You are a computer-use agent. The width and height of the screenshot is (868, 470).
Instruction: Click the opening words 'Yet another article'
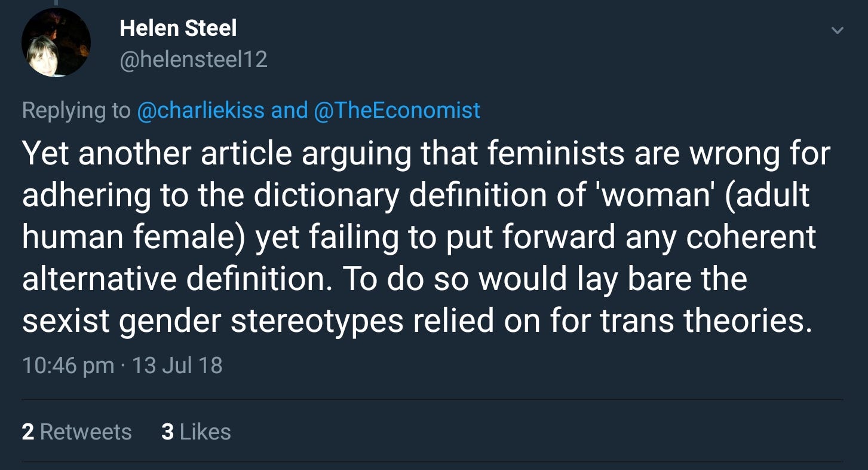(x=156, y=154)
